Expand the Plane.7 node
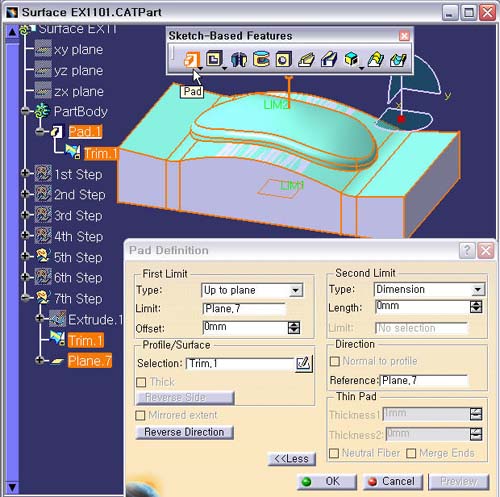This screenshot has height=497, width=500. (40, 360)
